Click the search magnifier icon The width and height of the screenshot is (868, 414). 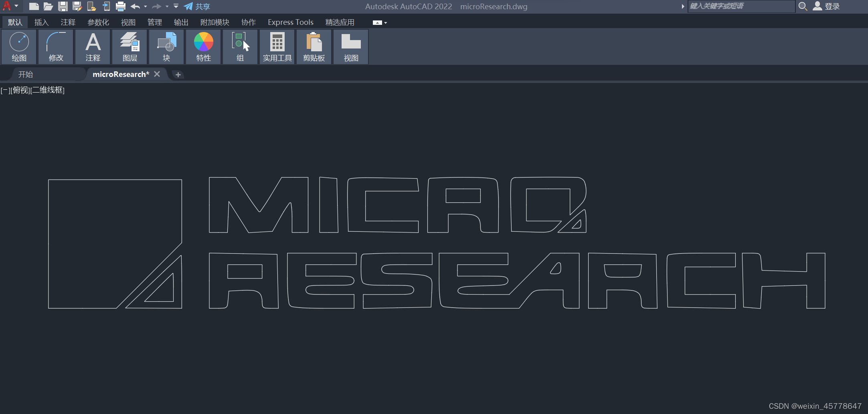(x=803, y=6)
